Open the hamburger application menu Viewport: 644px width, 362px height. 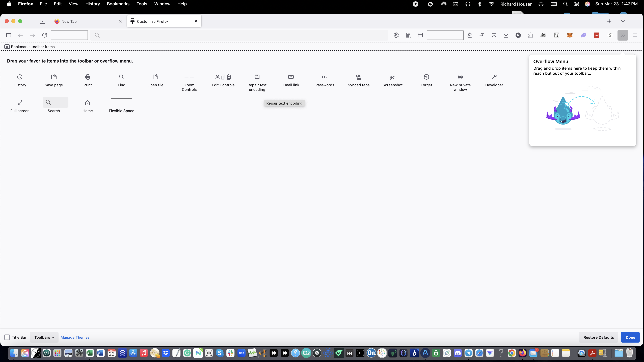click(635, 35)
